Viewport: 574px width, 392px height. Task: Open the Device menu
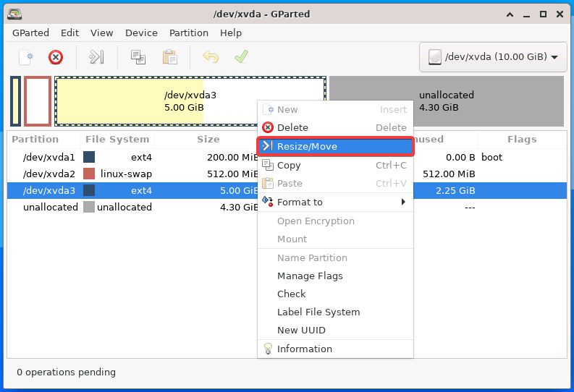[141, 33]
